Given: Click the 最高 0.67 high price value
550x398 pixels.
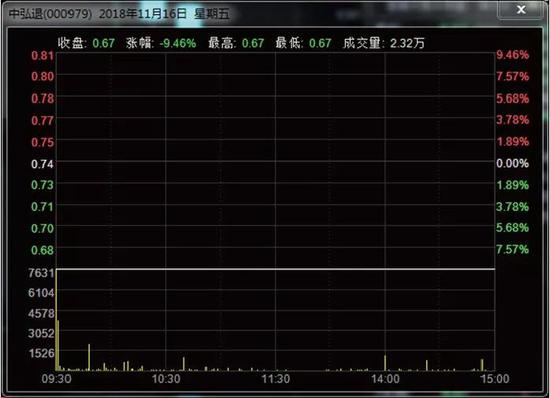Looking at the screenshot, I should pos(253,43).
